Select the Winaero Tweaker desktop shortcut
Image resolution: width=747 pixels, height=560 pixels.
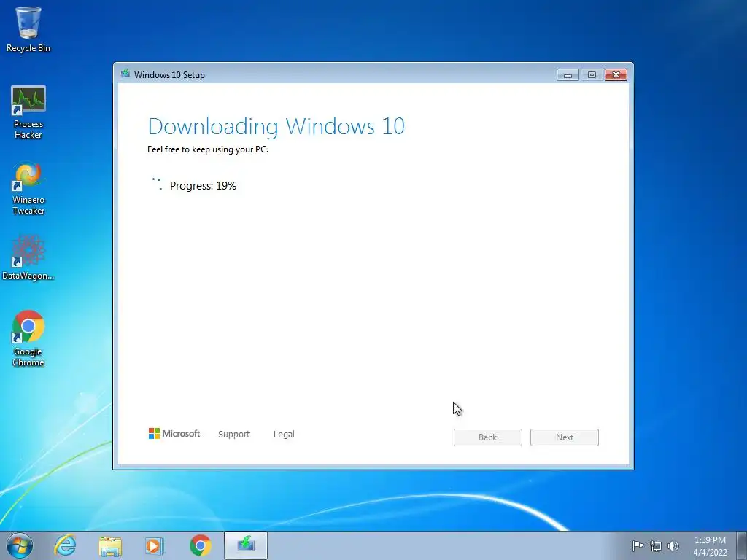[x=28, y=189]
